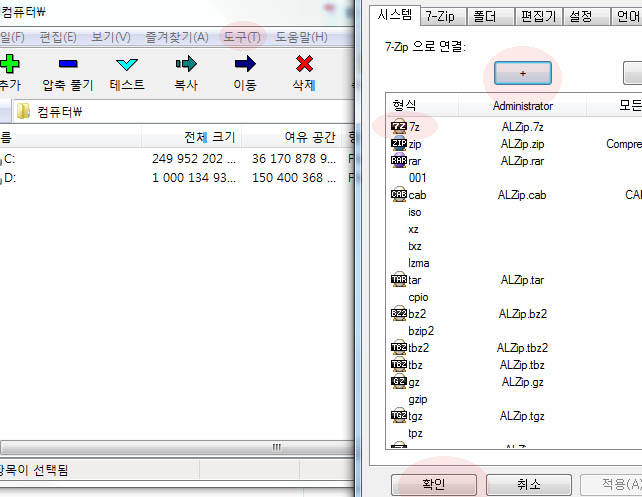Select the xz format row
The height and width of the screenshot is (497, 642).
[514, 229]
